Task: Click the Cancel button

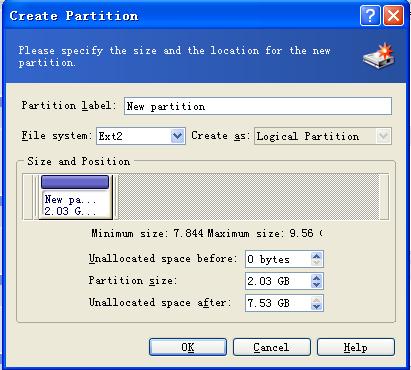Action: (x=272, y=347)
